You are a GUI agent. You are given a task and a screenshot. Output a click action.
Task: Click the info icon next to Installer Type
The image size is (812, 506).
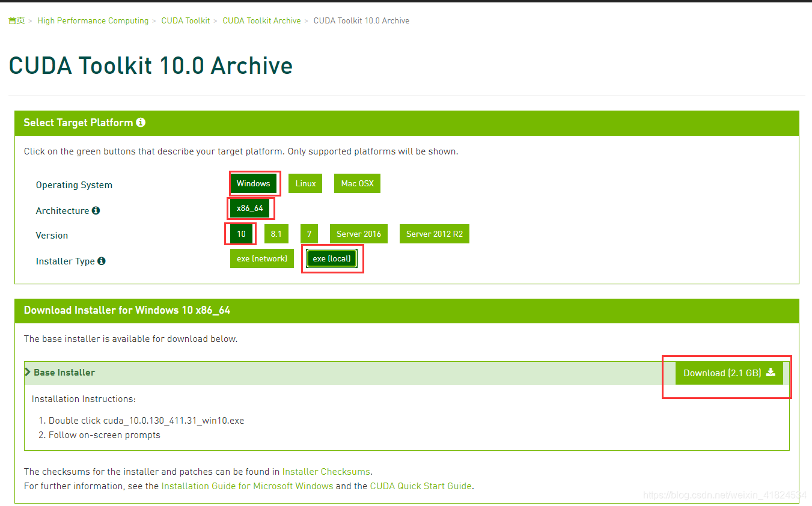[102, 261]
